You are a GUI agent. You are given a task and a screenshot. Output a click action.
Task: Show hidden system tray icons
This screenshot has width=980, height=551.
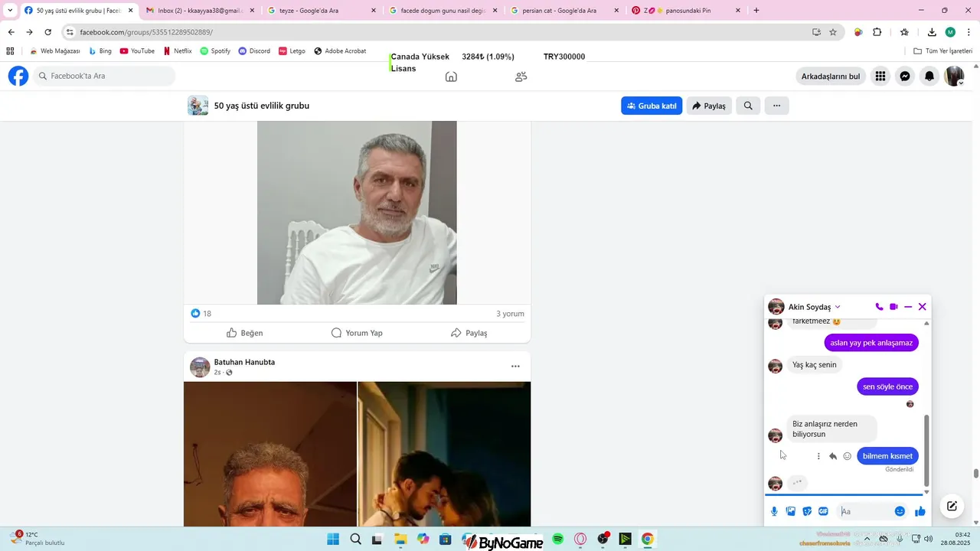pyautogui.click(x=868, y=539)
